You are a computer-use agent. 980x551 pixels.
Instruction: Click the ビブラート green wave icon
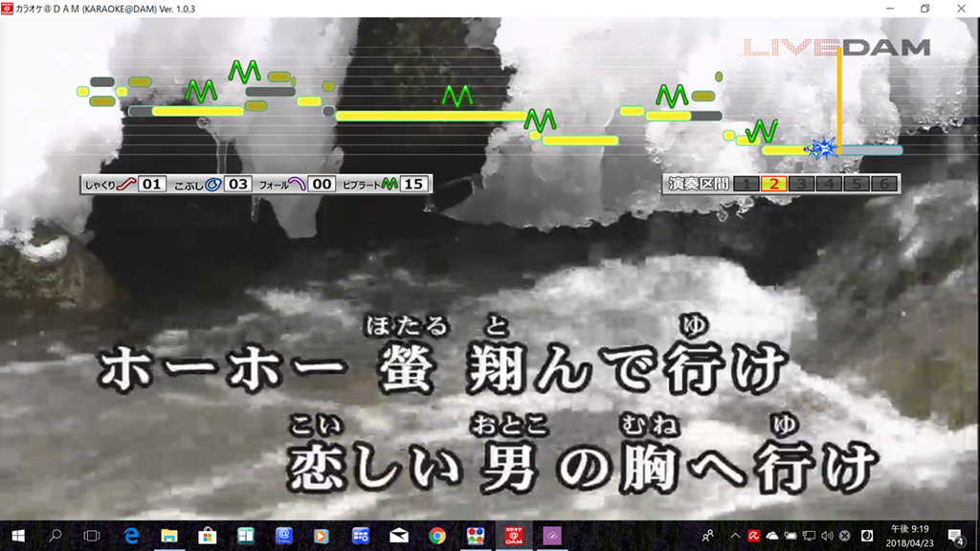point(390,184)
